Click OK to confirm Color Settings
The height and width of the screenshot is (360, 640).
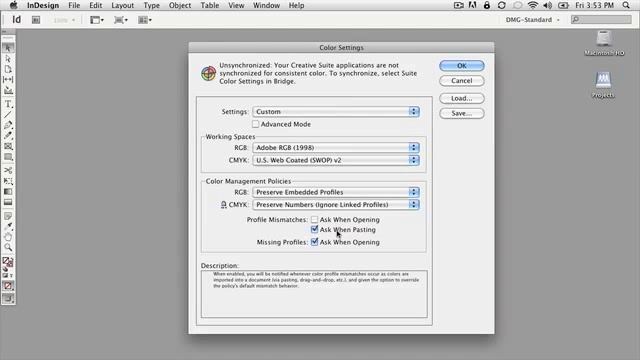click(462, 66)
